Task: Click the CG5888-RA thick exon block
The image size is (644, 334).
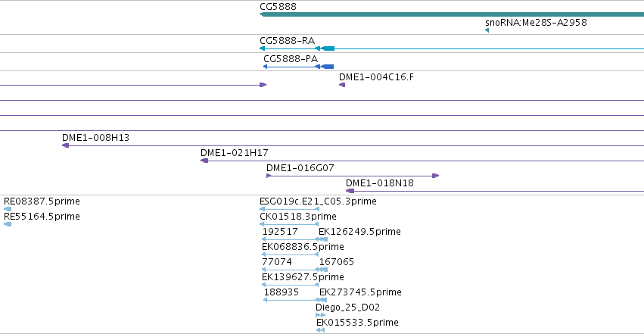Action: (x=328, y=48)
